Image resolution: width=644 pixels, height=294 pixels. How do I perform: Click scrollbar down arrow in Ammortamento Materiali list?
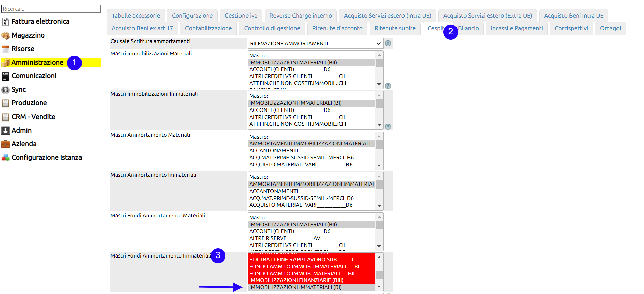point(379,166)
